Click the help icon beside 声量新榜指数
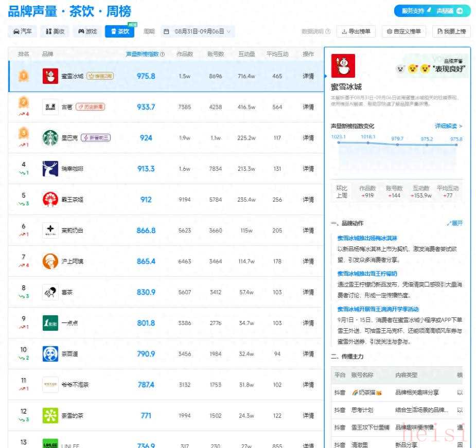Screen dimensions: 476x448 coord(163,54)
